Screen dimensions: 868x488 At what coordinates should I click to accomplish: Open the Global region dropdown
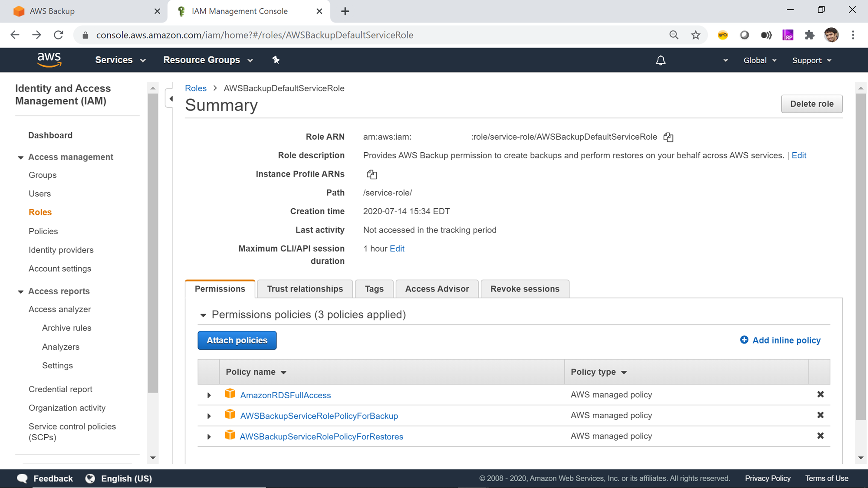tap(759, 60)
